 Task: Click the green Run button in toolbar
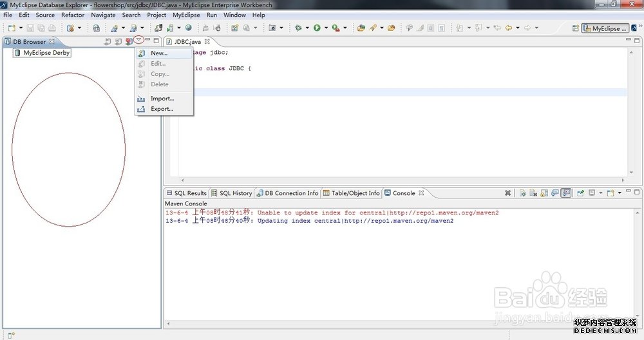pos(317,28)
